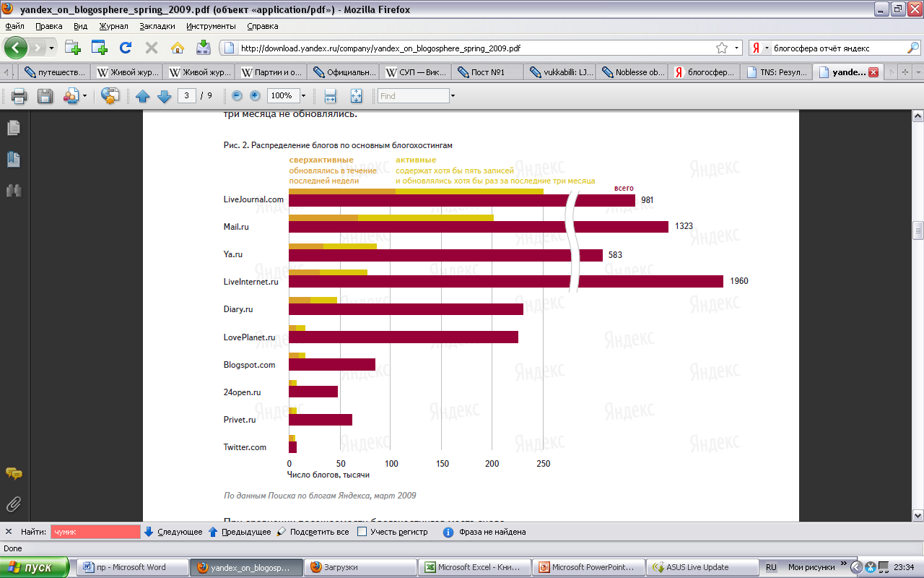
Task: Switch to the Партии и о... tab
Action: [272, 72]
